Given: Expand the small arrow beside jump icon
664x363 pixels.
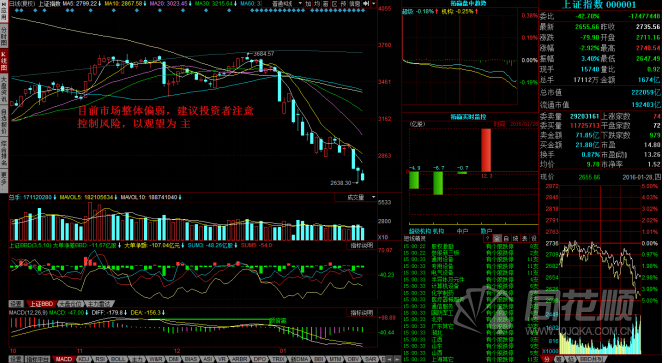Looking at the screenshot, I should (374, 3).
